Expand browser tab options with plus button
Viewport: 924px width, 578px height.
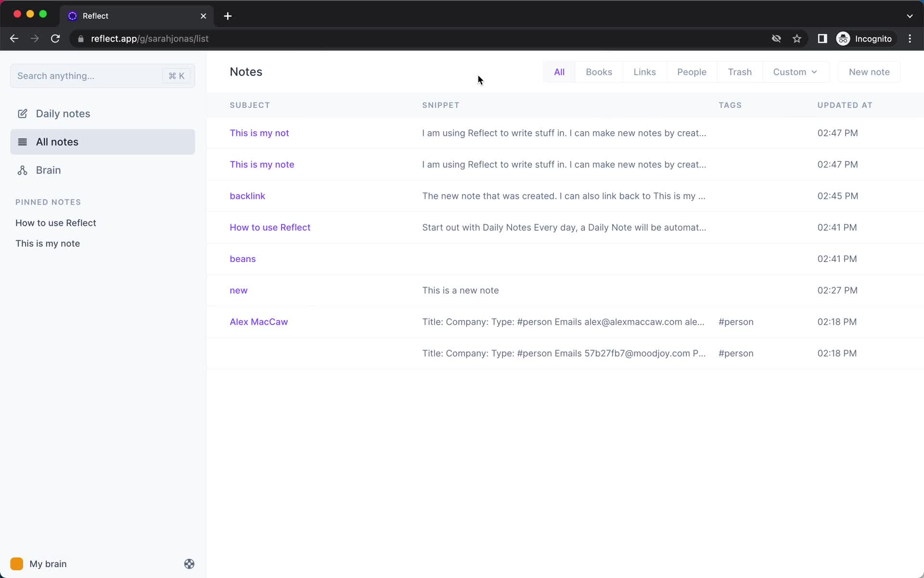point(228,15)
